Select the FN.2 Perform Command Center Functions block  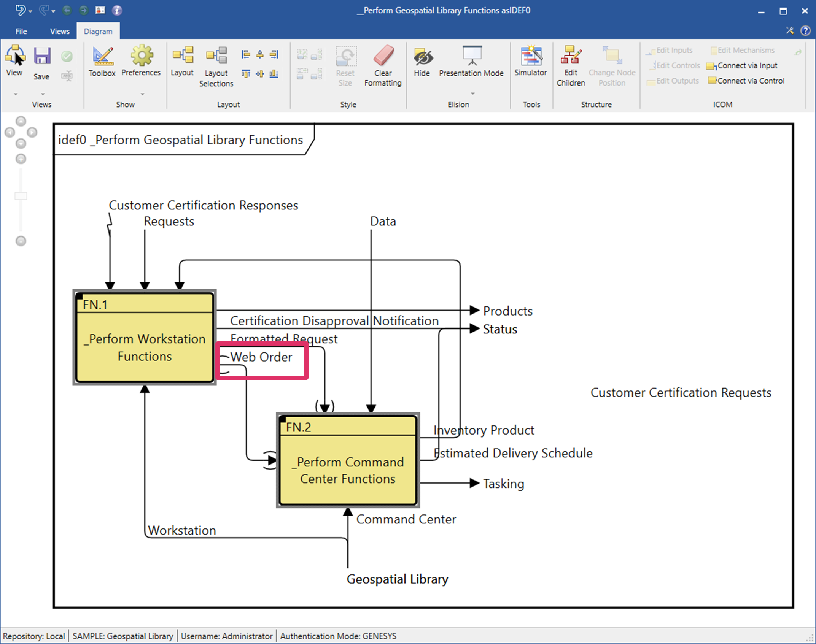point(347,462)
